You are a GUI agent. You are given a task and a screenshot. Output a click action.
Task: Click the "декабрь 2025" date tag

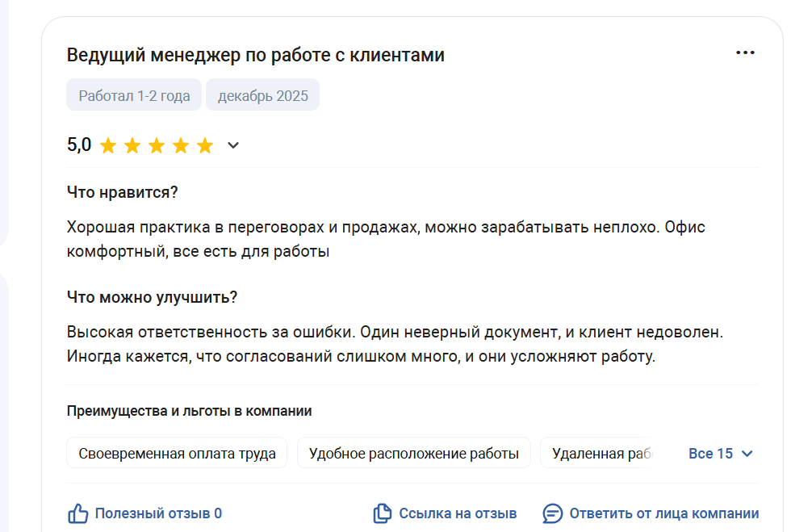262,95
